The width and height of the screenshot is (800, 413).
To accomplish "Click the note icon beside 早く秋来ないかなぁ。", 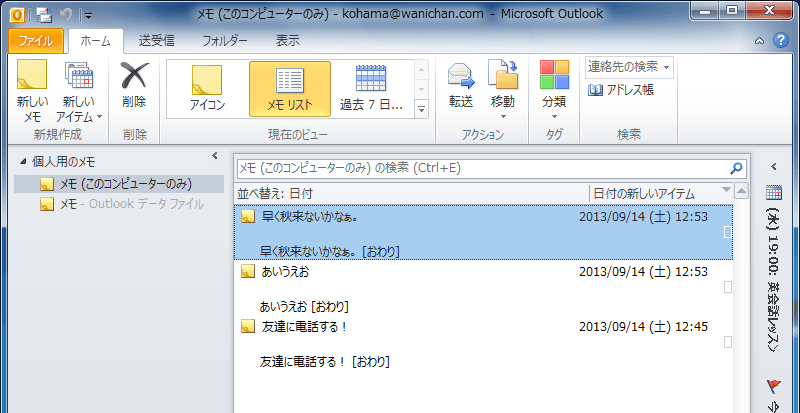I will coord(247,216).
